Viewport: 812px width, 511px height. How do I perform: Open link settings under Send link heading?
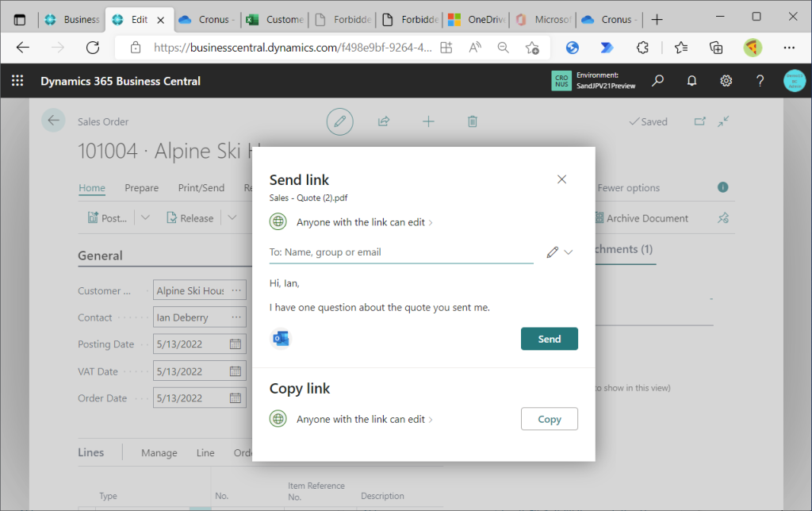[x=364, y=222]
